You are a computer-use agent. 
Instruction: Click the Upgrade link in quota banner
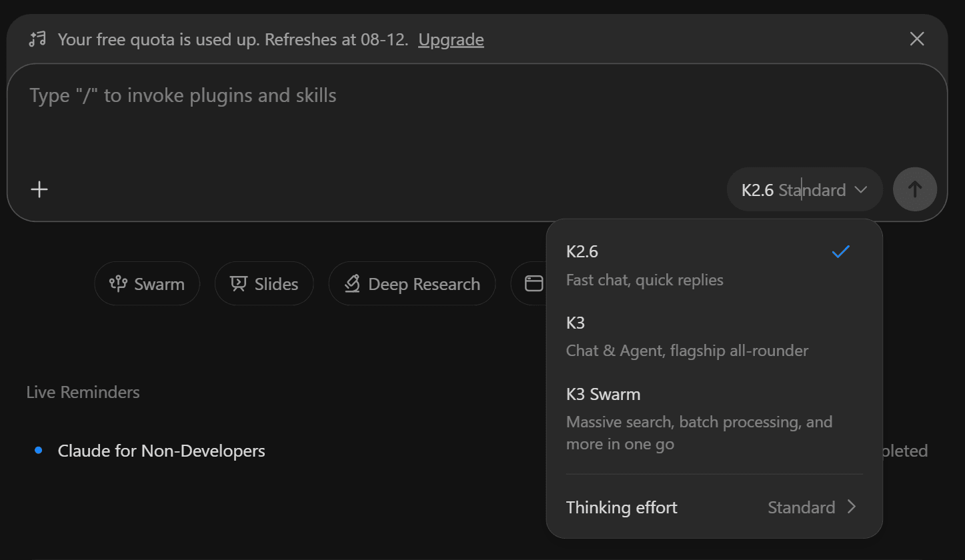tap(451, 39)
